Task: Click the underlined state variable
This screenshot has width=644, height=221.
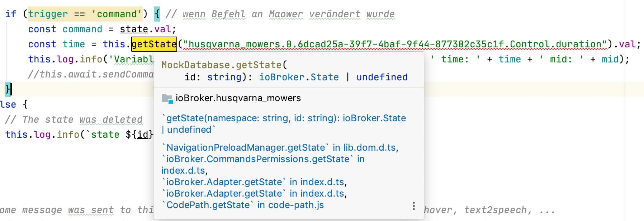Action: pos(134,29)
